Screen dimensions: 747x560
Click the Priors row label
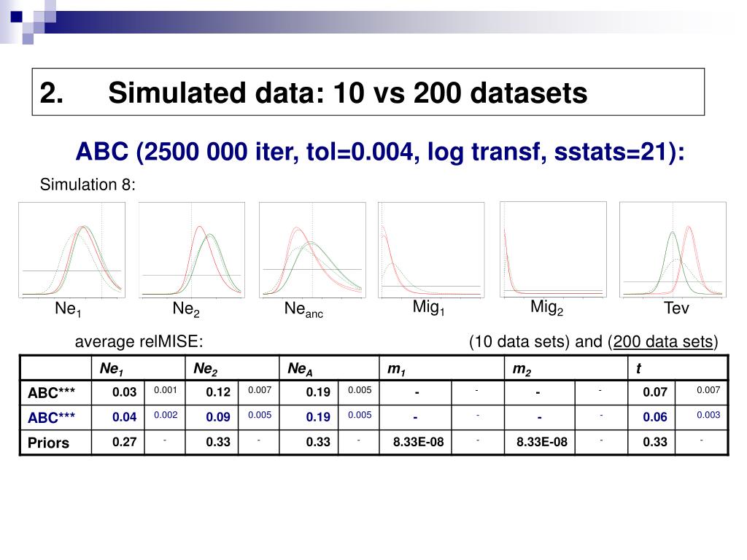(48, 443)
